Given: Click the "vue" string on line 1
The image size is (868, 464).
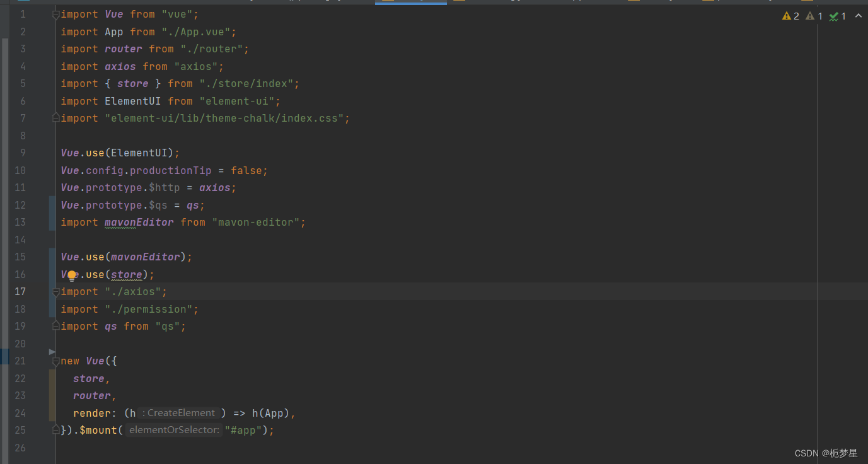Looking at the screenshot, I should (x=177, y=14).
